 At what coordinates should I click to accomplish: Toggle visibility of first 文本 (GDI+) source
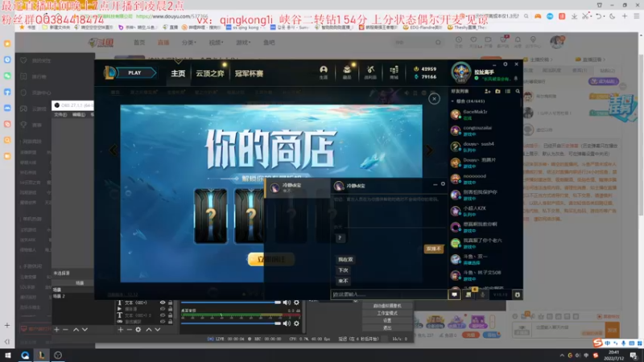click(x=163, y=303)
